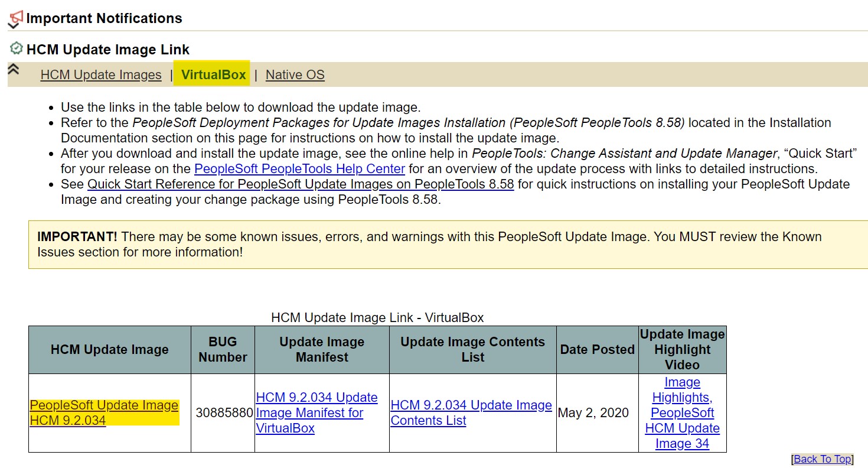Click the Important Notifications heading text
Image resolution: width=868 pixels, height=468 pixels.
point(104,18)
